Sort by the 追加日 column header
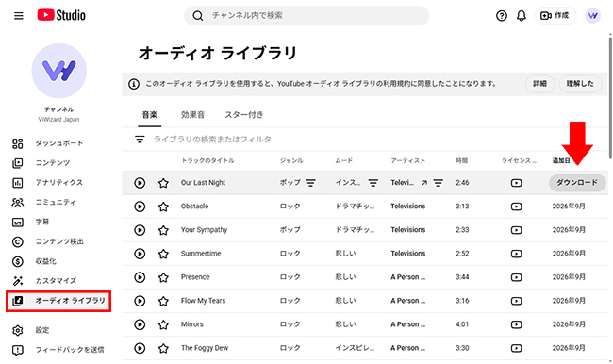Screen dimensions: 613x364 pyautogui.click(x=561, y=160)
